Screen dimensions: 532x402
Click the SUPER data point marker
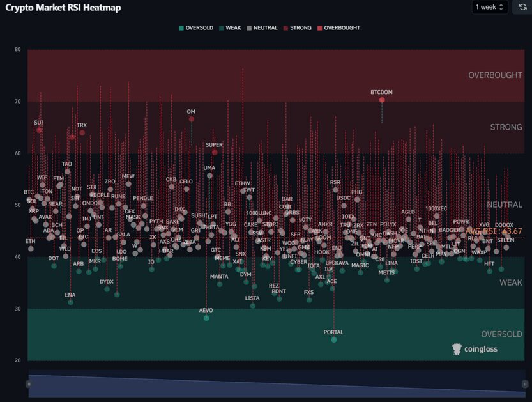pos(215,152)
